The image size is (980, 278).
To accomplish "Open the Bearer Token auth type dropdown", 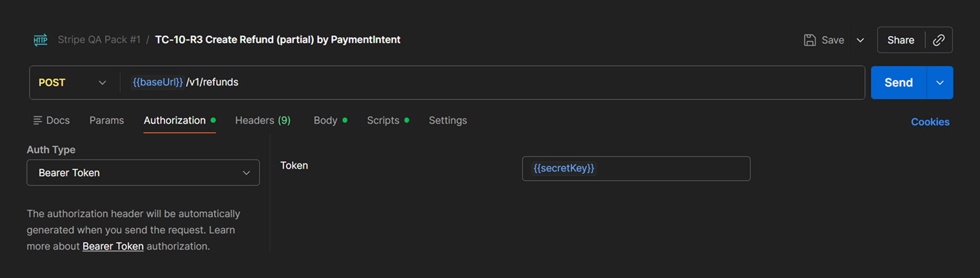I will tap(143, 173).
